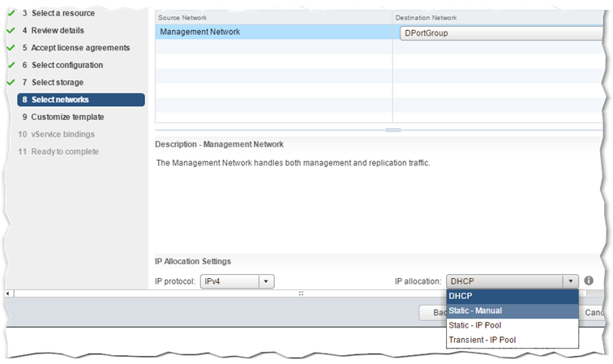Click the pane splitter handle below the table
Screen dimensions: 613x364
(x=393, y=131)
